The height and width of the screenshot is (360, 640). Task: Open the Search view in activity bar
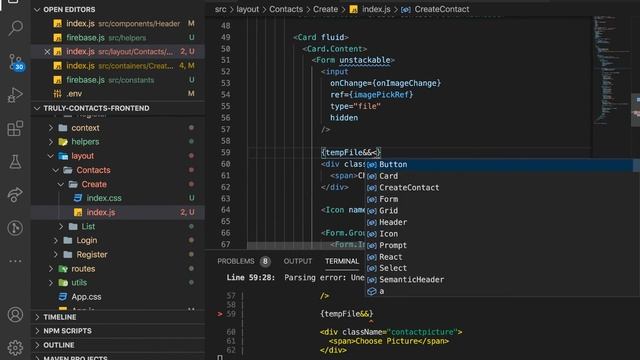(15, 28)
